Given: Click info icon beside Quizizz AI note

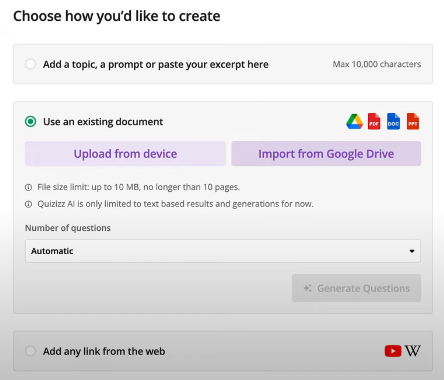Looking at the screenshot, I should click(x=28, y=204).
